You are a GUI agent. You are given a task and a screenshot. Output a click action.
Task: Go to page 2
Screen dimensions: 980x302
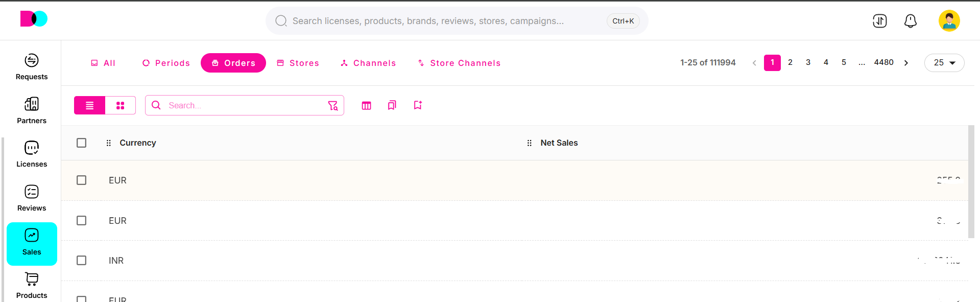point(790,62)
